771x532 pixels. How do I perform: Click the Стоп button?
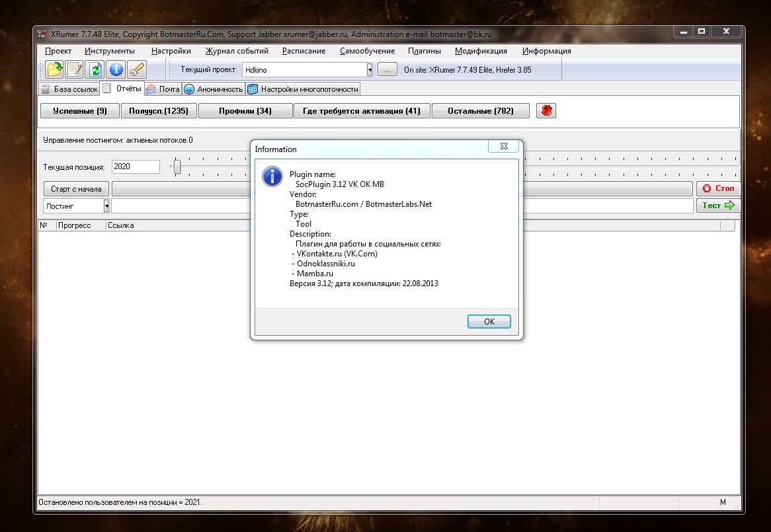click(718, 188)
